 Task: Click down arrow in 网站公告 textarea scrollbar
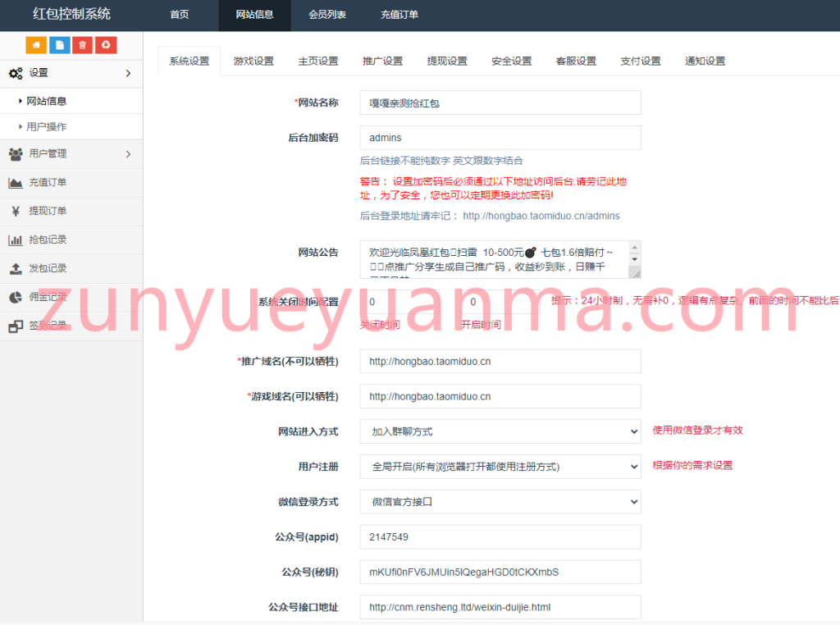pyautogui.click(x=635, y=259)
